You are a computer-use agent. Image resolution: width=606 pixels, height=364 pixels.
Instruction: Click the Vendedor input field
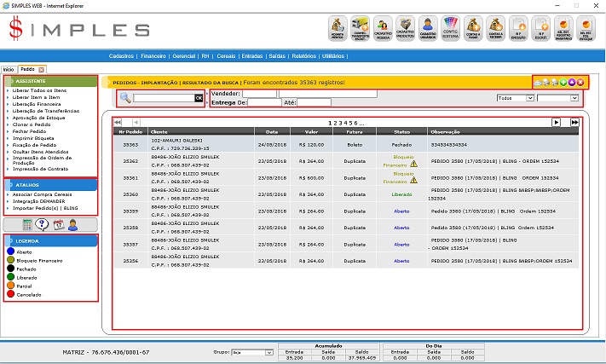(x=266, y=94)
